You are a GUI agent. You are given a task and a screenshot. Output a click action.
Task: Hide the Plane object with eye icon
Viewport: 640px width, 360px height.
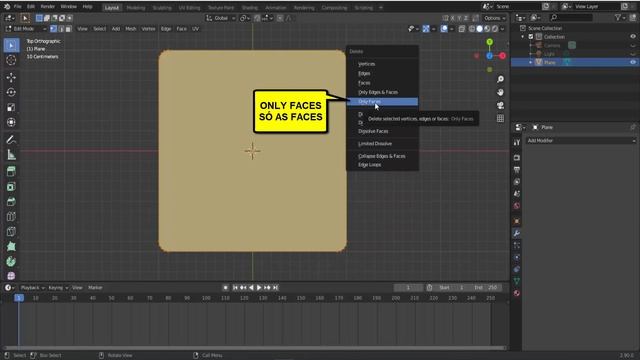(x=633, y=62)
